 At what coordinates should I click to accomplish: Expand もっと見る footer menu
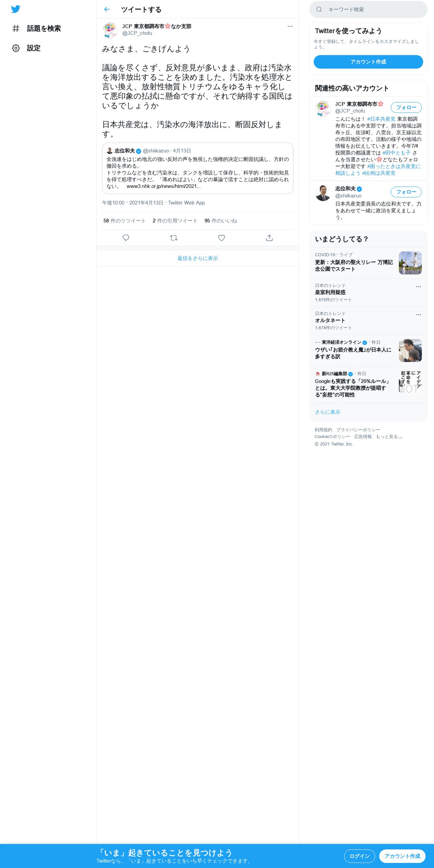click(389, 437)
